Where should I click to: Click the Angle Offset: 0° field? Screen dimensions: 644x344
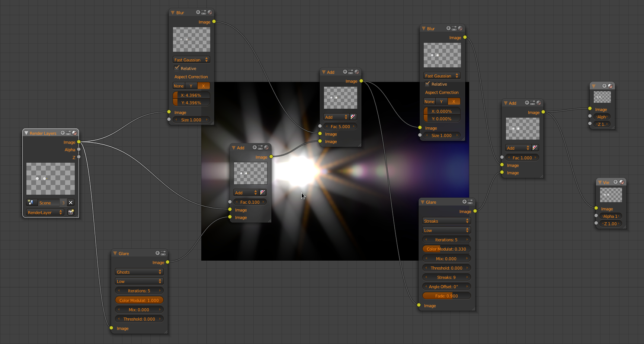[446, 286]
